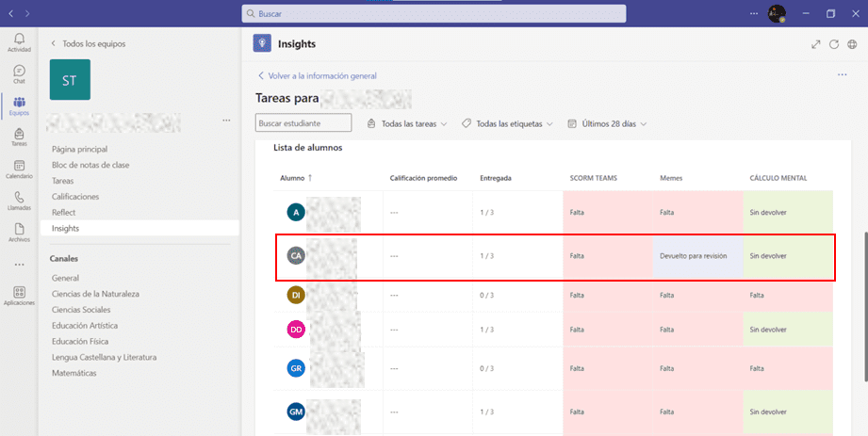Click the ST team avatar tile

(70, 80)
